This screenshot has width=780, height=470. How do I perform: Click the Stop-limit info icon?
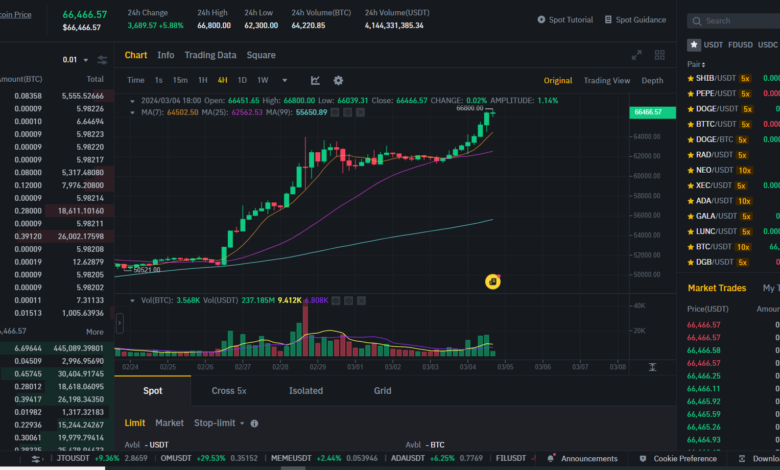[x=254, y=423]
